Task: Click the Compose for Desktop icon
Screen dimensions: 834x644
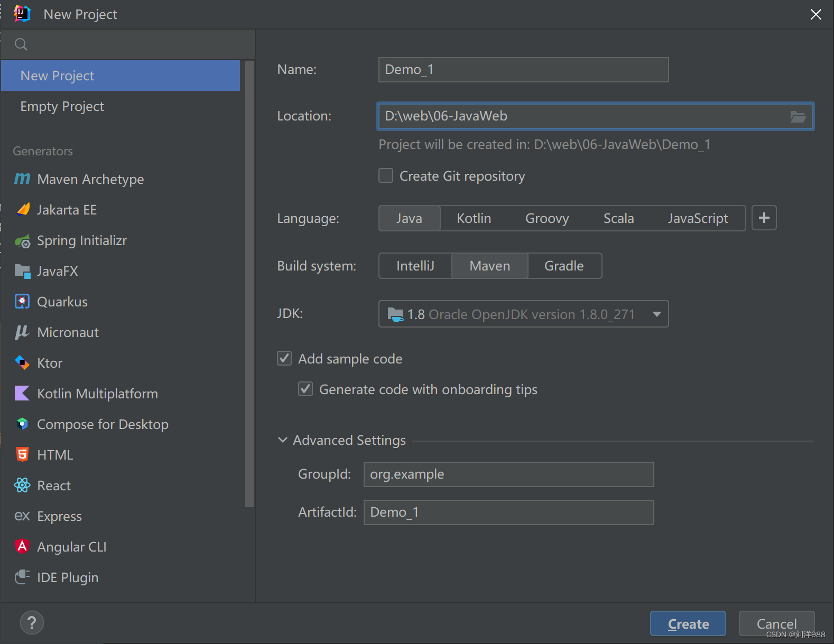Action: tap(22, 424)
